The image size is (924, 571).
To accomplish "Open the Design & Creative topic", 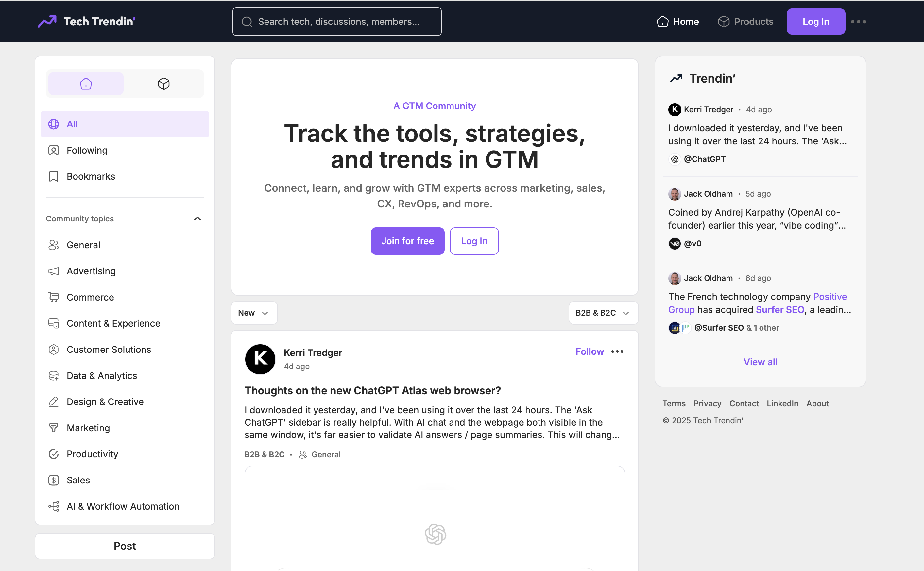I will 105,401.
